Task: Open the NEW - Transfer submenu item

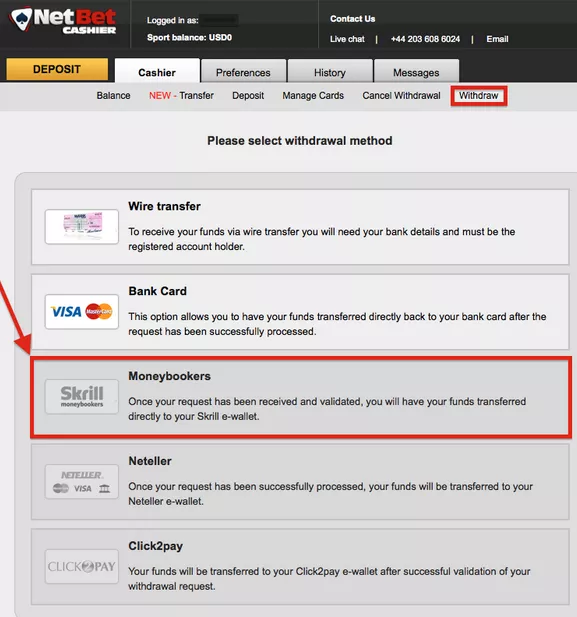Action: (181, 96)
